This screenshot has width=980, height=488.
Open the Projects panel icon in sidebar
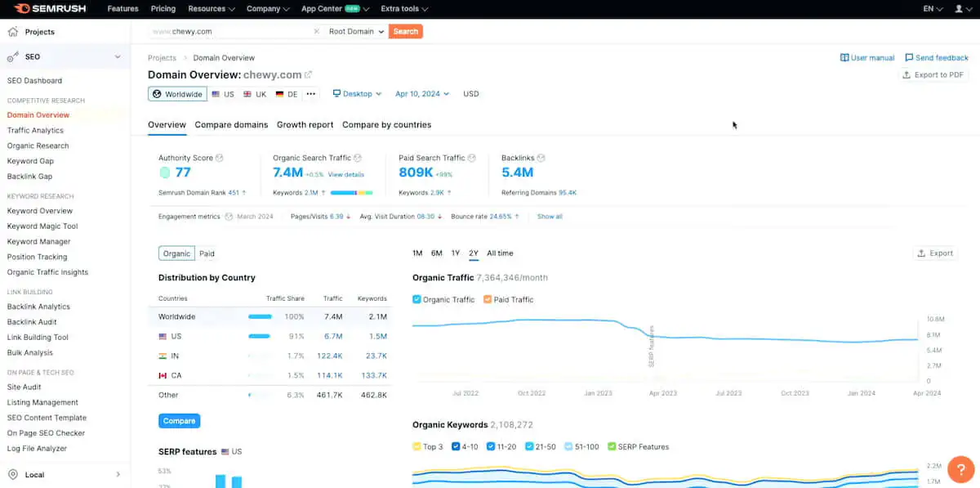coord(12,31)
